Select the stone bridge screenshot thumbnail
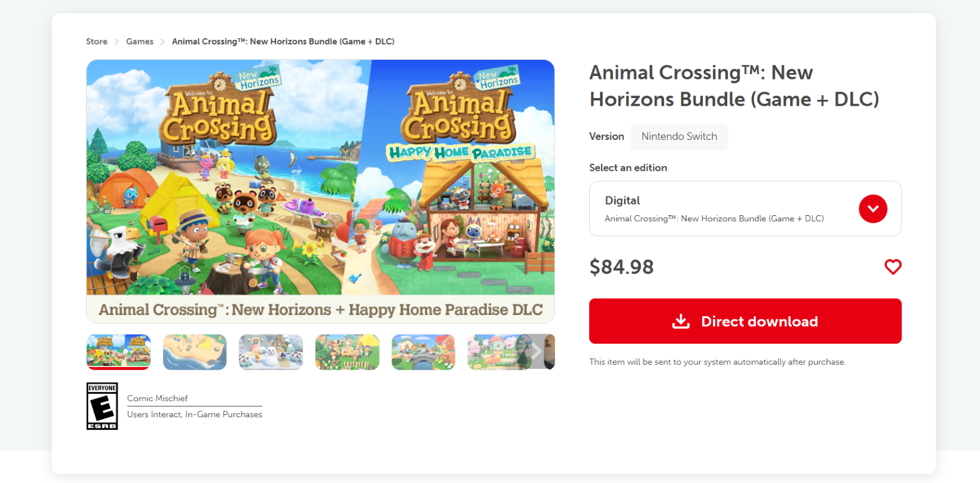The height and width of the screenshot is (483, 980). point(423,351)
